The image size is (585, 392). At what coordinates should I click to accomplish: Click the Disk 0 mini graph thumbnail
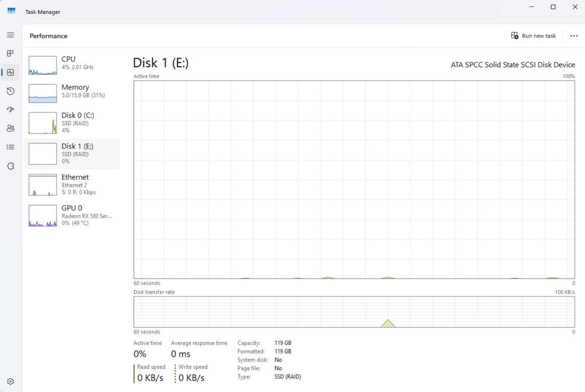(x=43, y=124)
